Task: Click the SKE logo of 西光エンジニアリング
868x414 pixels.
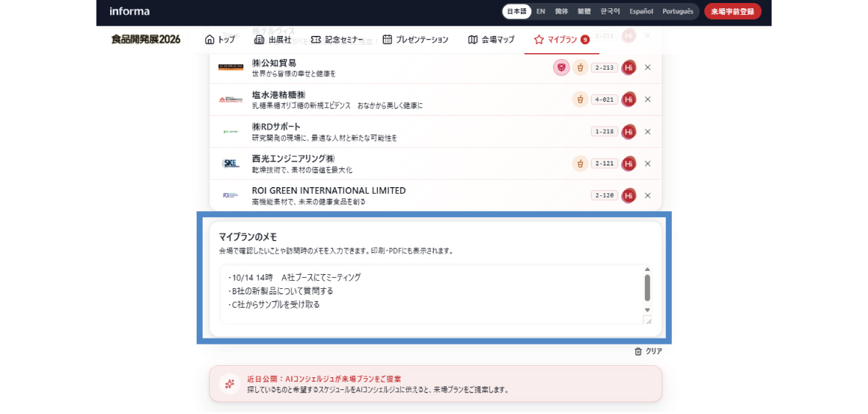Action: [x=230, y=164]
